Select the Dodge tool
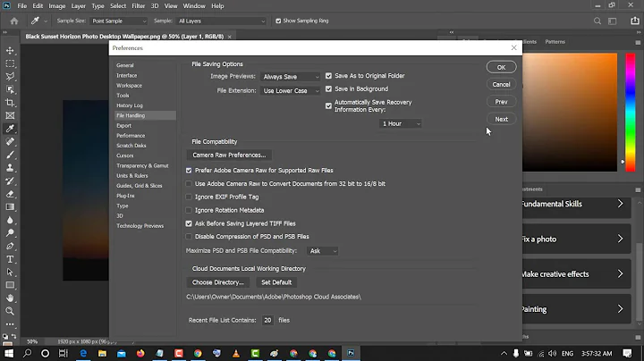Image resolution: width=644 pixels, height=361 pixels. click(10, 233)
